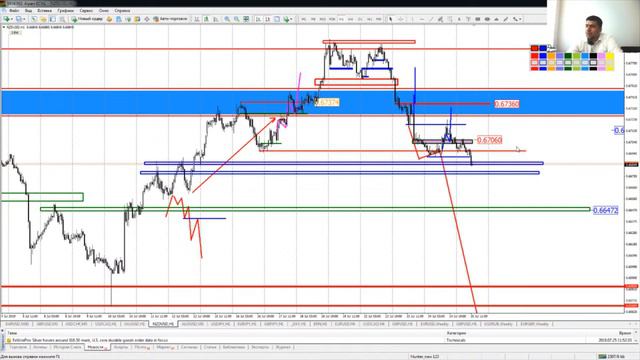Screen dimensions: 640x360
Task: Pick the orange swatch in palette
Action: tap(551, 56)
